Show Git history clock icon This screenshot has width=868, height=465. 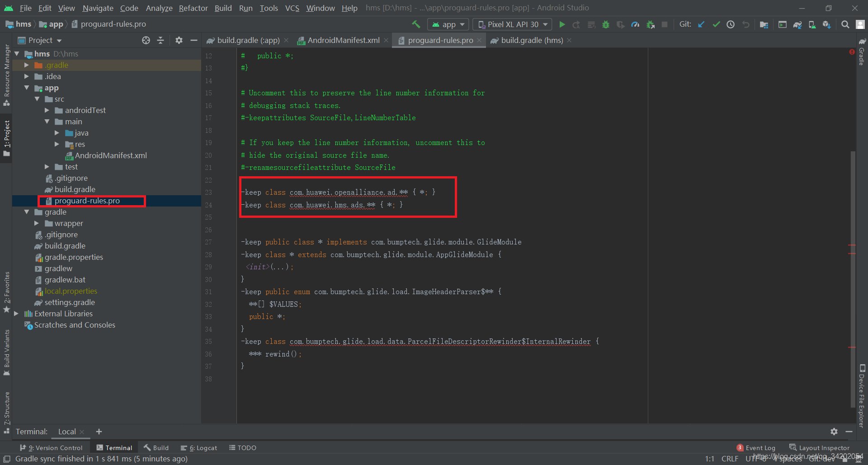pyautogui.click(x=731, y=24)
